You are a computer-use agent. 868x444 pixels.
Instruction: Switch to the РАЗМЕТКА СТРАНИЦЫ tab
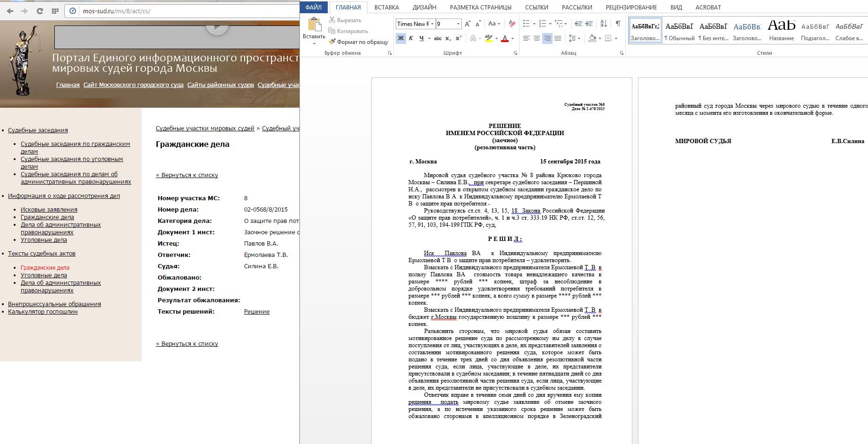point(480,7)
